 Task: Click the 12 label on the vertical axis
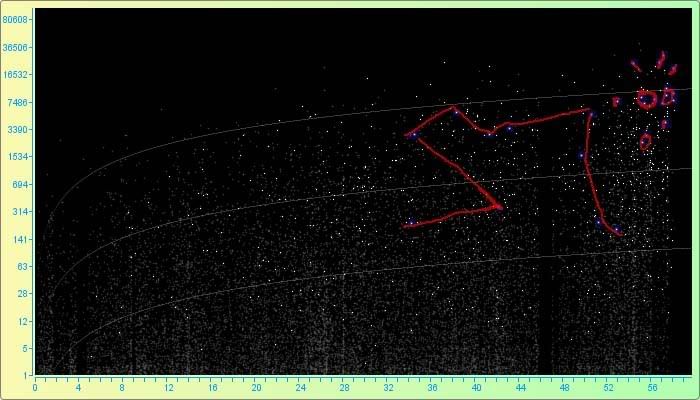point(22,321)
